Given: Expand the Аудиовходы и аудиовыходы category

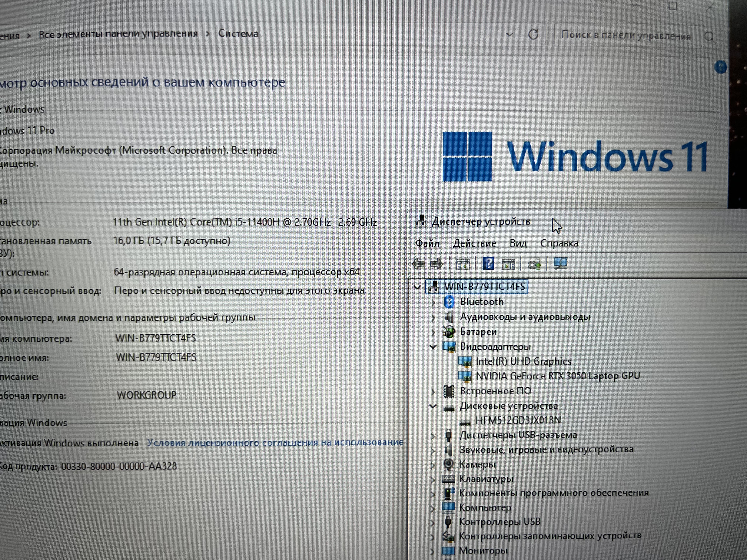Looking at the screenshot, I should coord(433,317).
